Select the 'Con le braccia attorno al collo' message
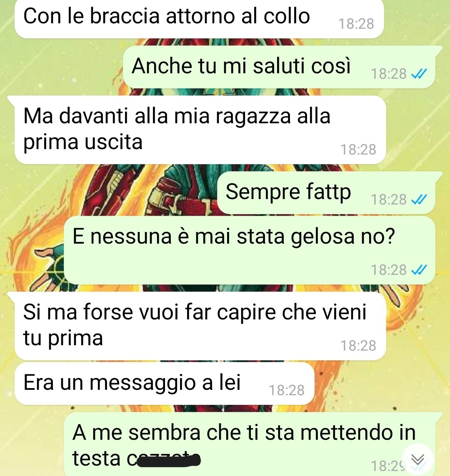The image size is (450, 476). (199, 19)
